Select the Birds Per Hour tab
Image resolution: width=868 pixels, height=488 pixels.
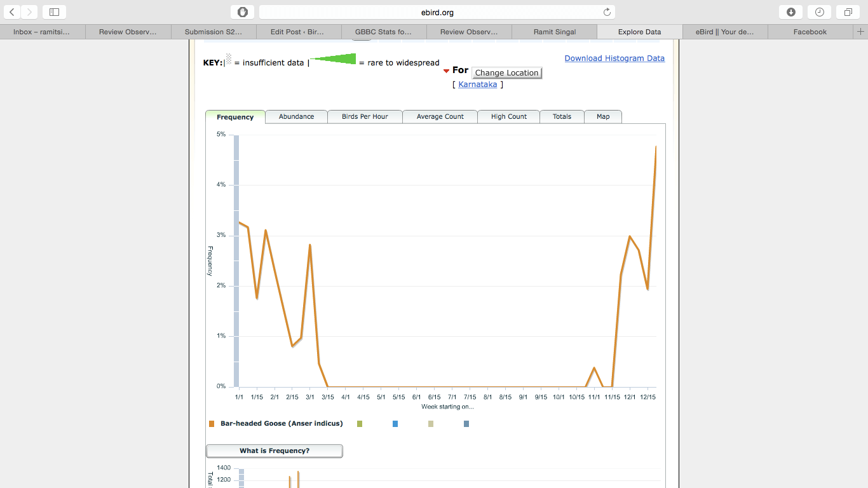365,116
